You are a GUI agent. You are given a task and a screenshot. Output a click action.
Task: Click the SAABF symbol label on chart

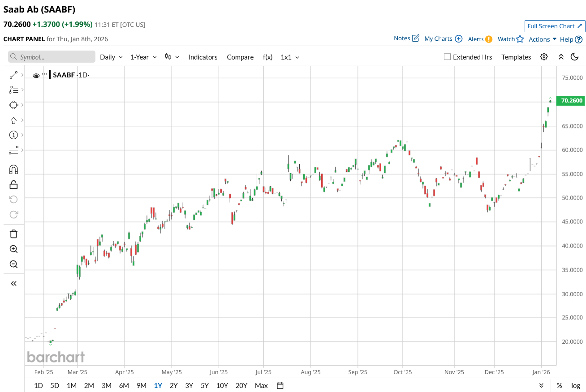point(64,75)
